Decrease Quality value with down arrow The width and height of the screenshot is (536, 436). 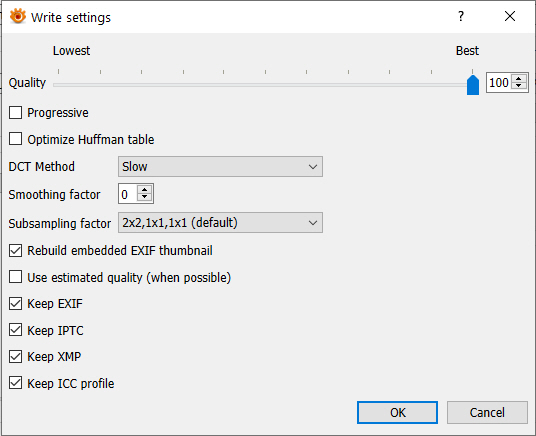(519, 86)
